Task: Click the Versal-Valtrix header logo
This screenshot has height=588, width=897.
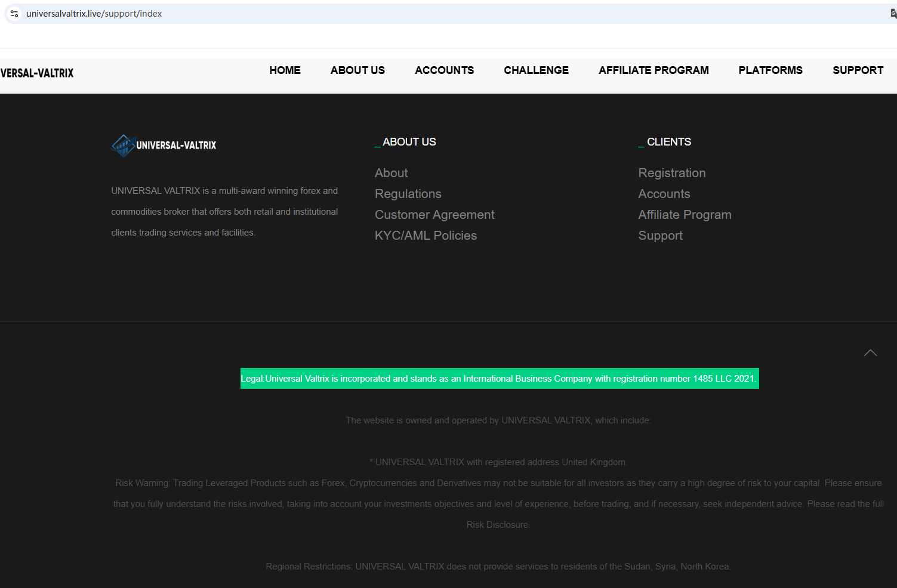Action: (37, 73)
